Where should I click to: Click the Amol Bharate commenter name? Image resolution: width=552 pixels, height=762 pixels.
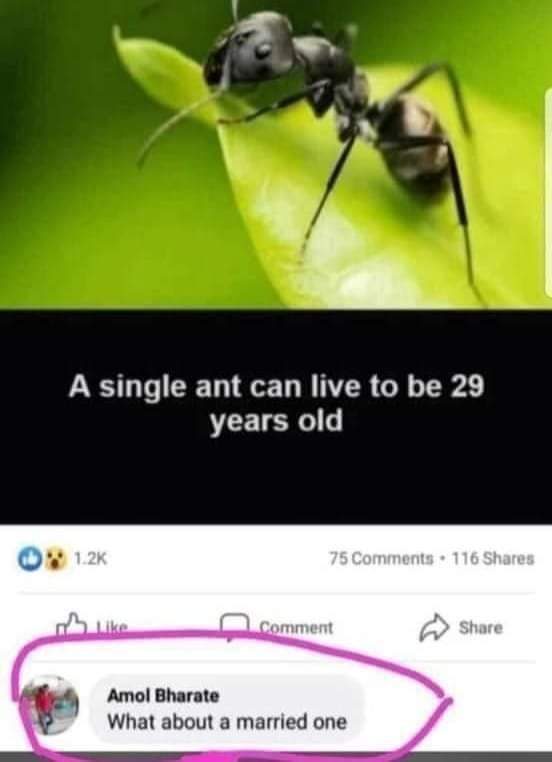163,696
